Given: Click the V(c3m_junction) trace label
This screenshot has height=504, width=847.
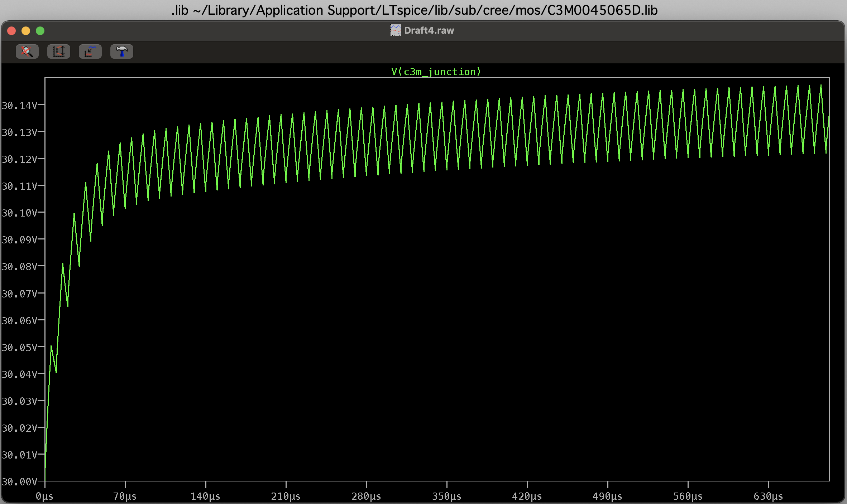Looking at the screenshot, I should point(436,72).
